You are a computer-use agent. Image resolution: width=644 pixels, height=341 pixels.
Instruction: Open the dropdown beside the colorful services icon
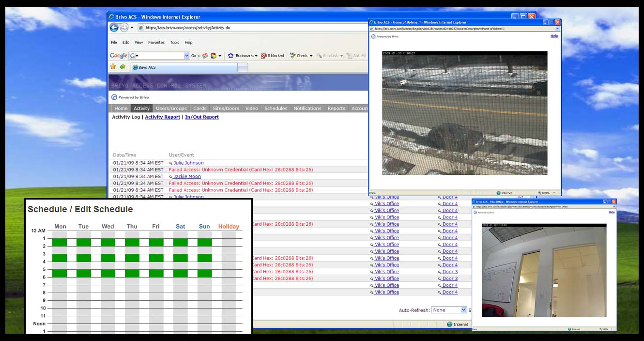220,56
